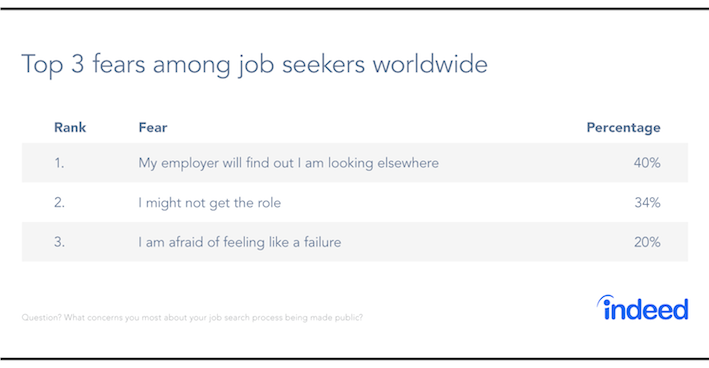Select the rank 3. cell
The image size is (709, 368).
pos(60,242)
